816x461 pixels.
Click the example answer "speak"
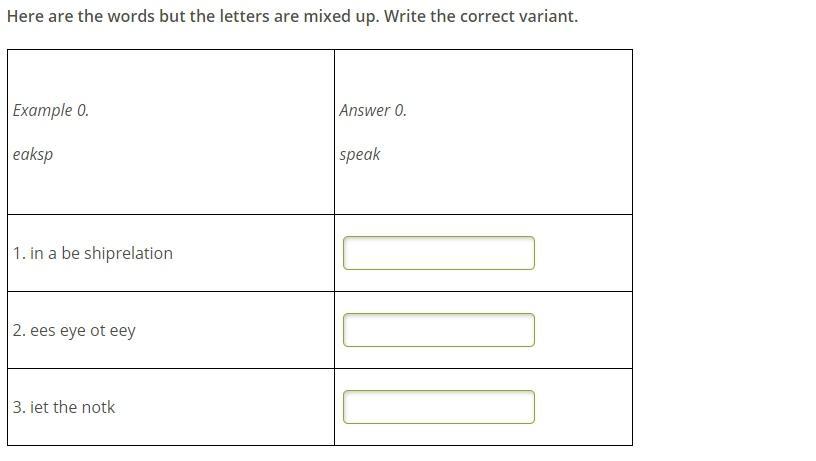[x=360, y=154]
